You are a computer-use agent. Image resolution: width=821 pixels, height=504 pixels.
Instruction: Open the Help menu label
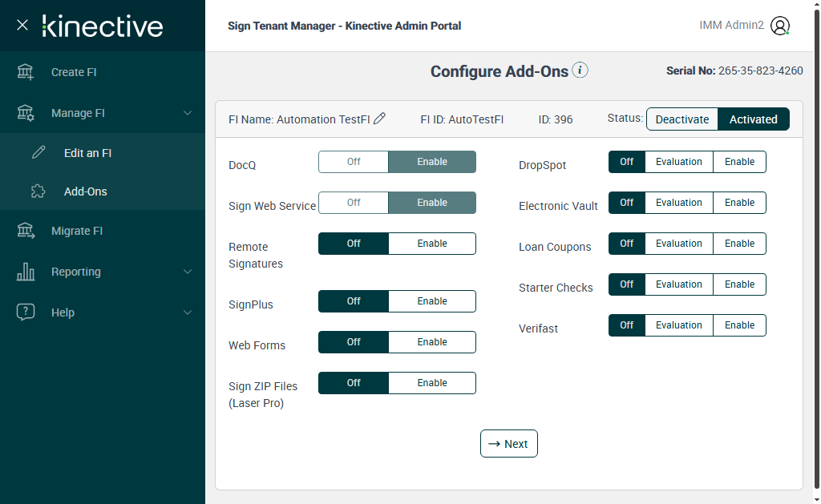click(63, 312)
